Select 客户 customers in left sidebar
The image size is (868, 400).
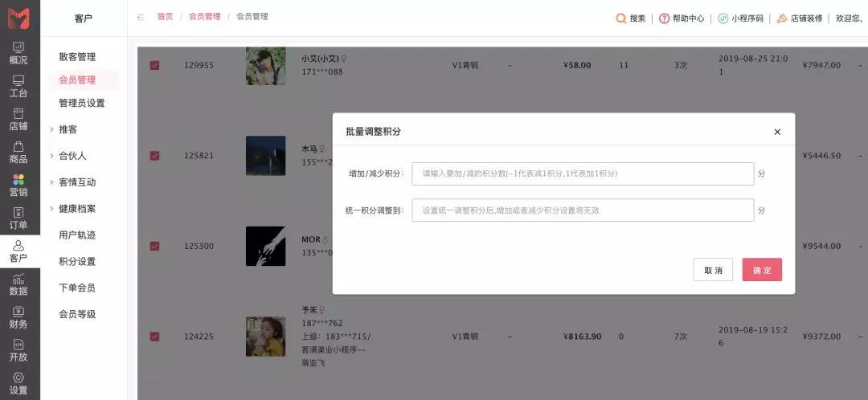(18, 251)
